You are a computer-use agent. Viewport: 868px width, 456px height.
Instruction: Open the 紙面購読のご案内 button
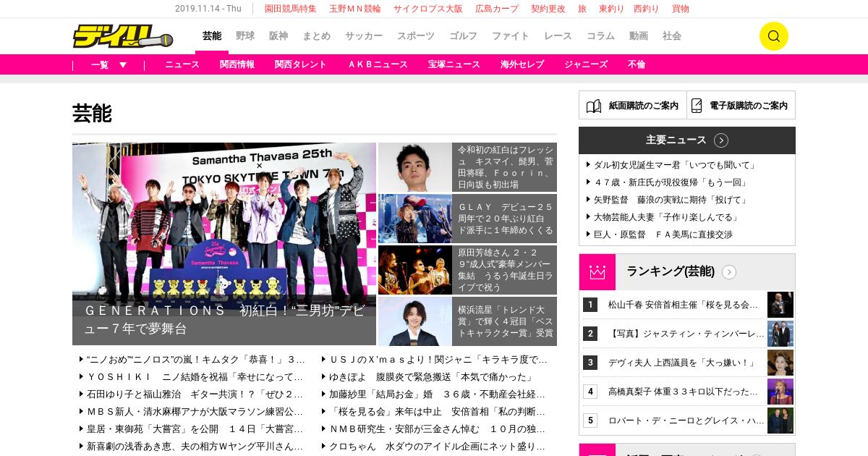pyautogui.click(x=633, y=105)
